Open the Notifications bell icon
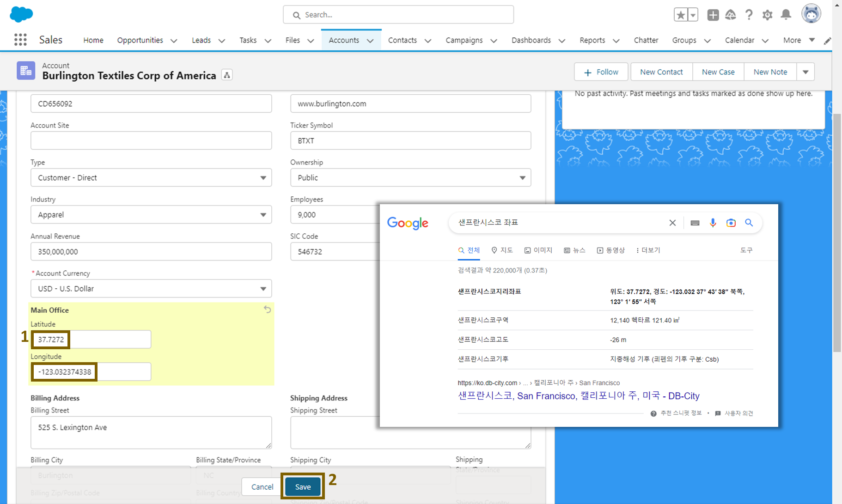 (786, 15)
